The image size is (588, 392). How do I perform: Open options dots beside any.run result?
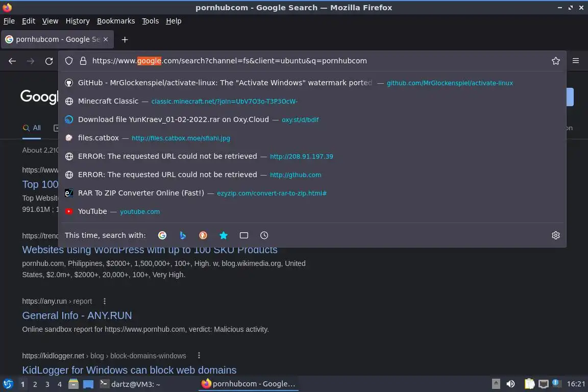(x=105, y=301)
